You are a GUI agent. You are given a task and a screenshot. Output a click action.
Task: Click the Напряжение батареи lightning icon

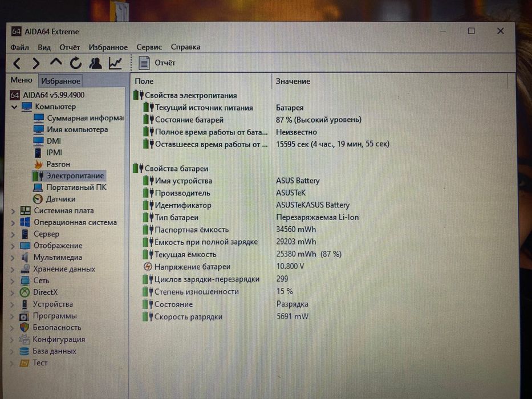(x=148, y=267)
